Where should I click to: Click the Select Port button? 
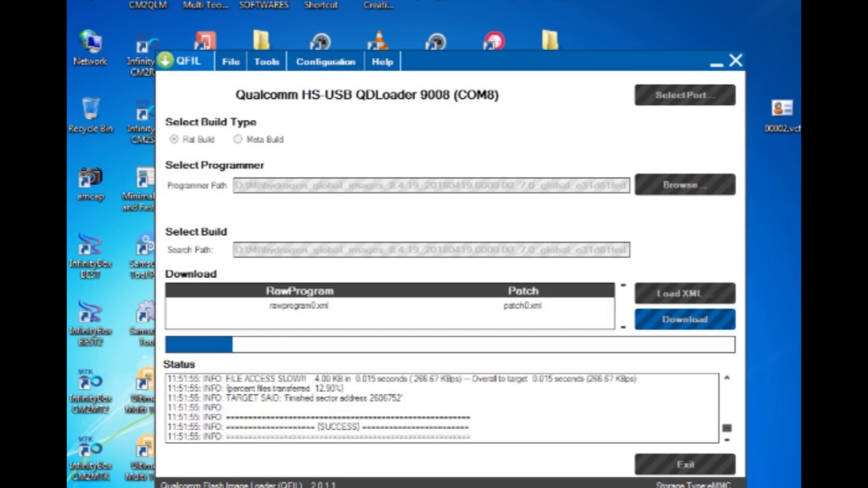pos(685,95)
